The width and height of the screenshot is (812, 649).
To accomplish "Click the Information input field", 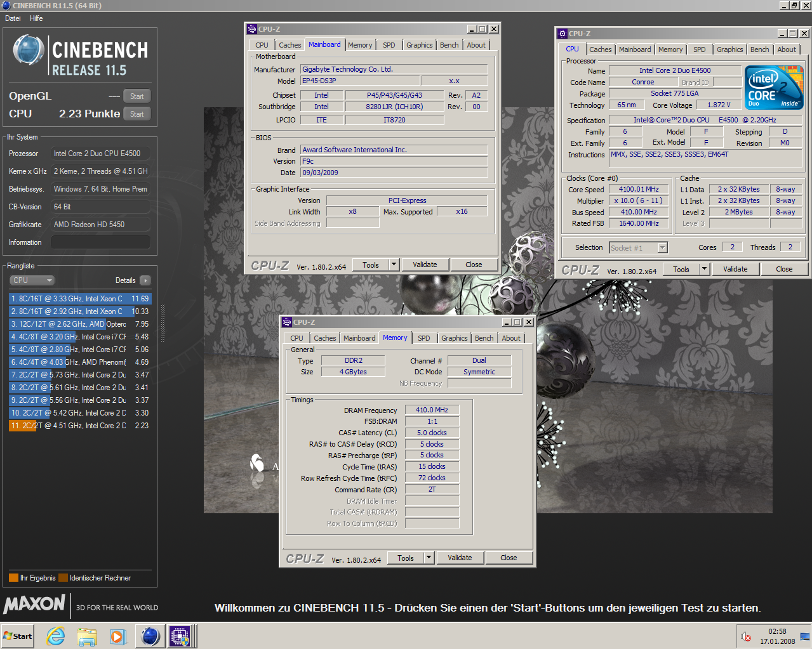I will click(x=100, y=242).
